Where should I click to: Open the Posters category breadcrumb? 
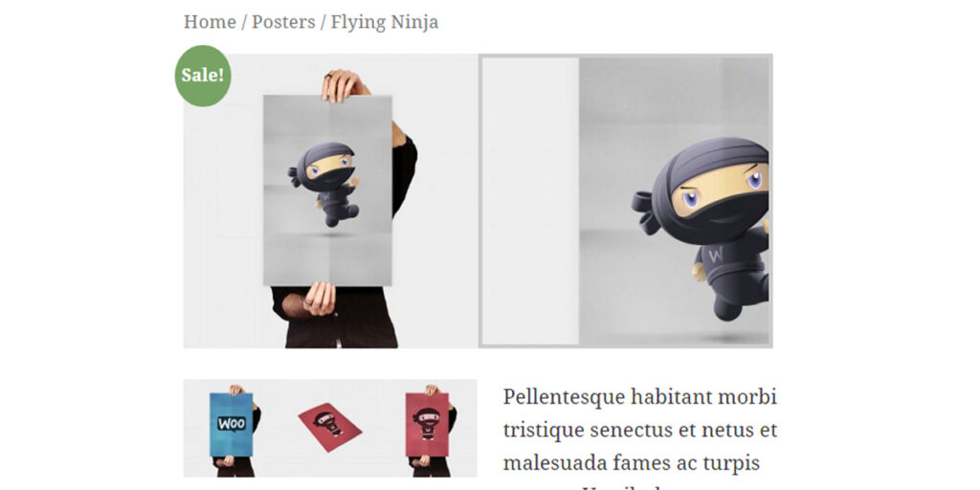coord(283,22)
